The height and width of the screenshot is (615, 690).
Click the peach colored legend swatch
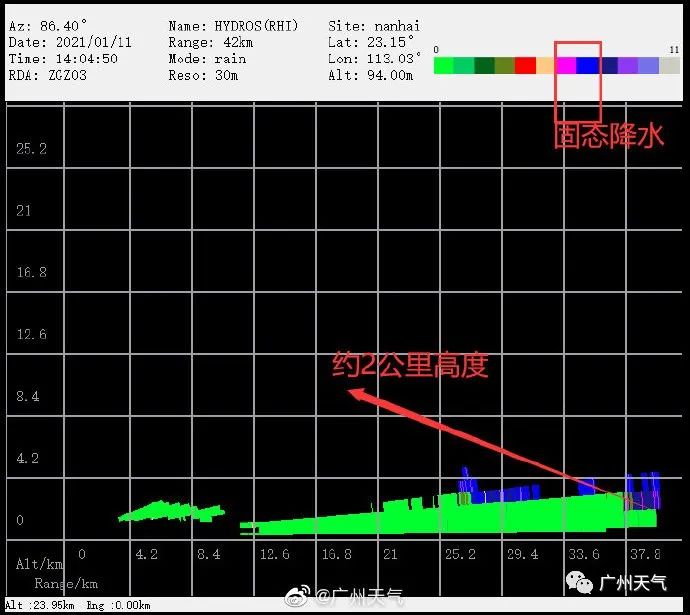pos(546,66)
